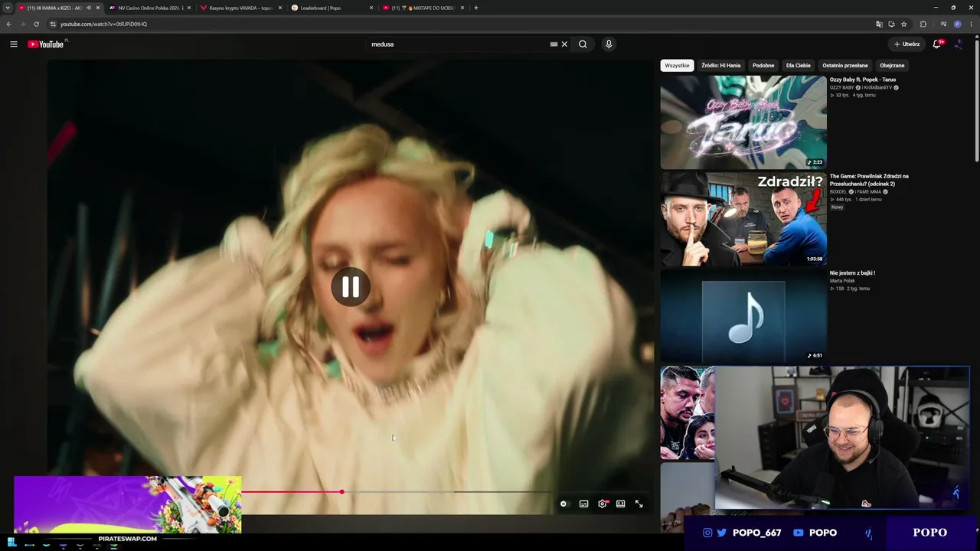
Task: Open The Game: Prawilniak Zdradzi video title
Action: (869, 180)
